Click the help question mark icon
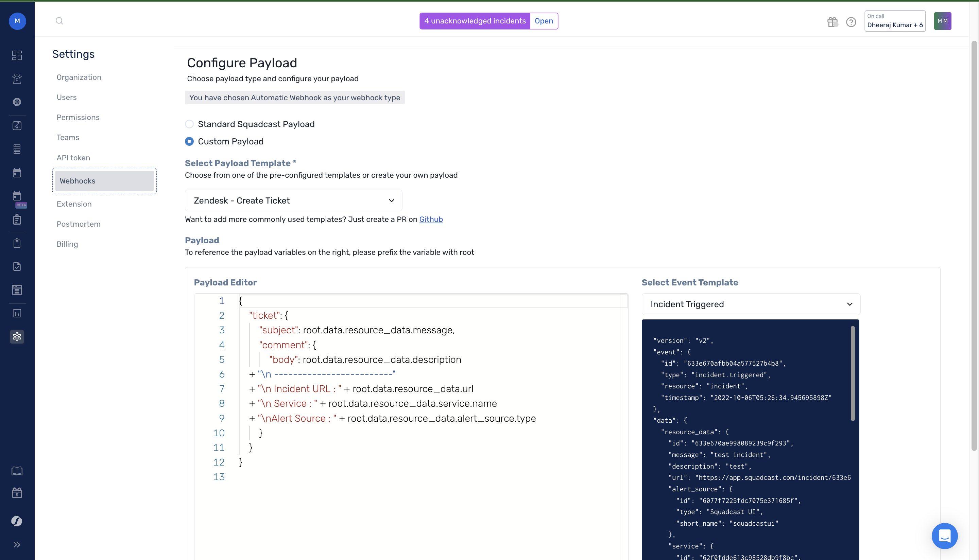Image resolution: width=979 pixels, height=560 pixels. [851, 22]
